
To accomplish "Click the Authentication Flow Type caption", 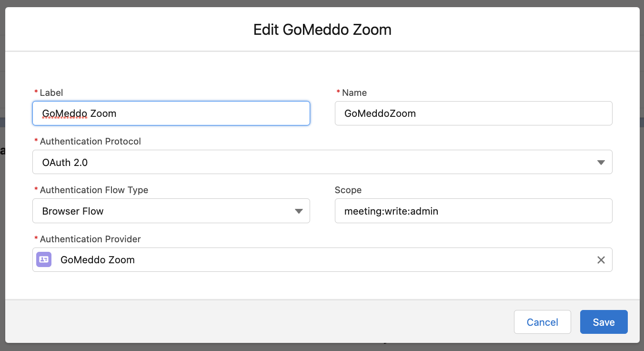I will 94,190.
